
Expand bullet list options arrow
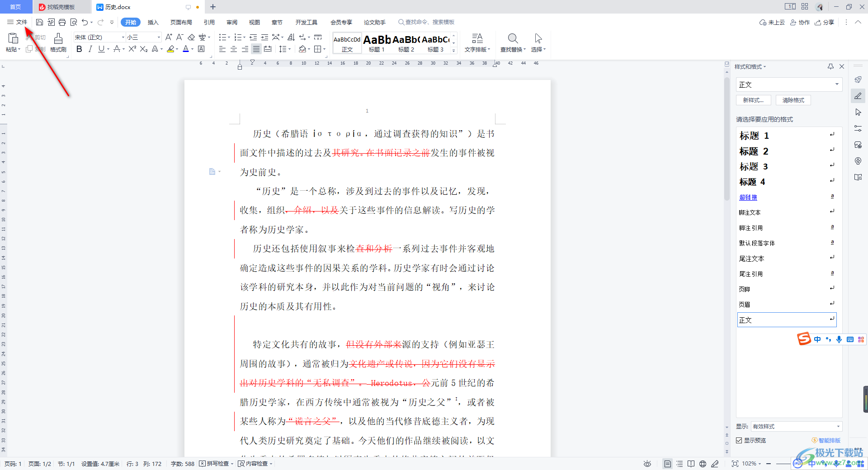click(x=229, y=38)
